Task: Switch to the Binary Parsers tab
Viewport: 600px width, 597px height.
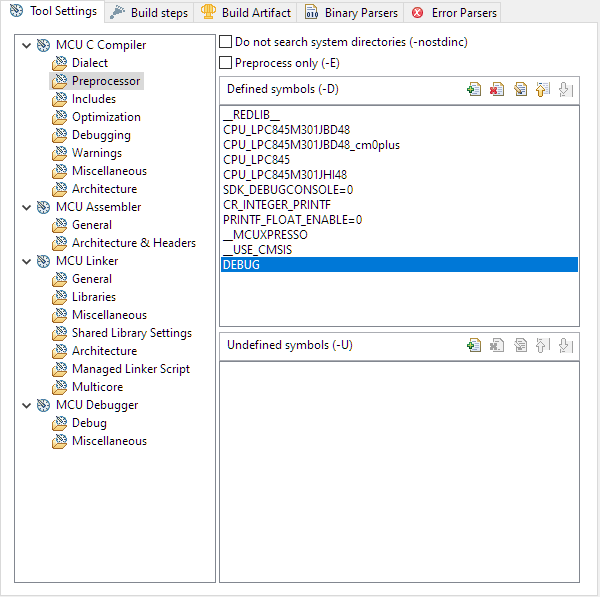Action: coord(350,13)
